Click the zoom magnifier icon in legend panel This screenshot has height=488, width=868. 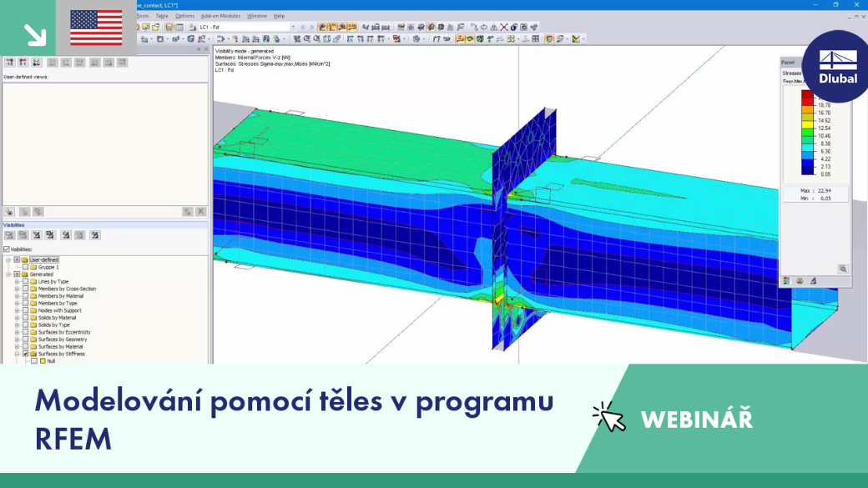coord(842,269)
